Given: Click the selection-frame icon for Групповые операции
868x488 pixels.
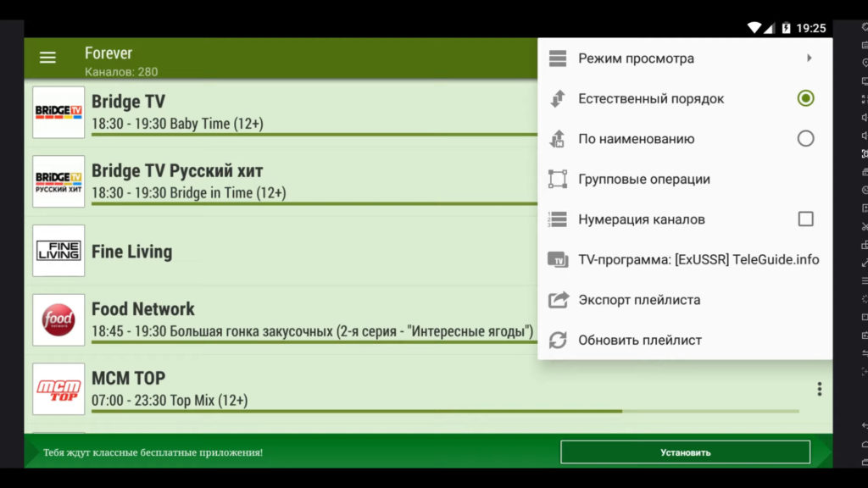Looking at the screenshot, I should (558, 179).
